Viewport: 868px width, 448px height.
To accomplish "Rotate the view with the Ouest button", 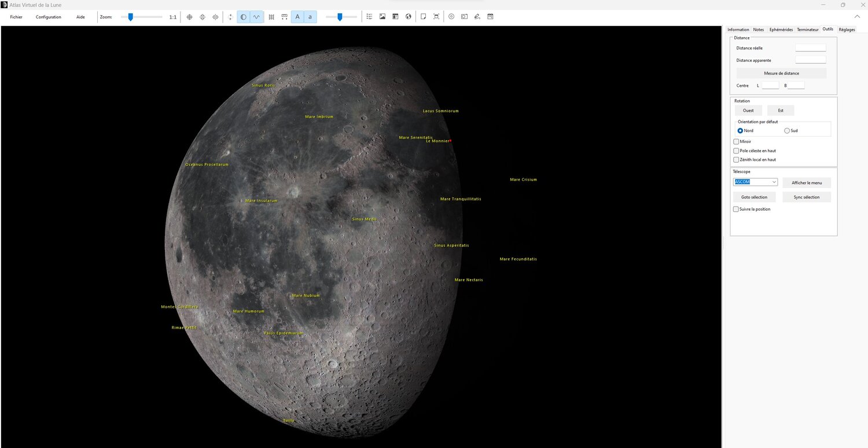I will pyautogui.click(x=748, y=111).
